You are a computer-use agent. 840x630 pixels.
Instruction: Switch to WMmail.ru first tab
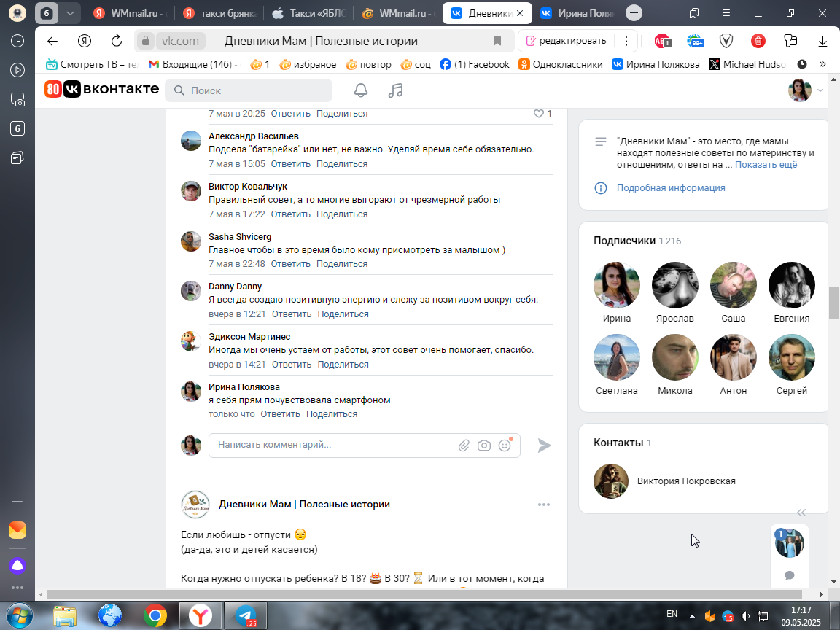130,13
